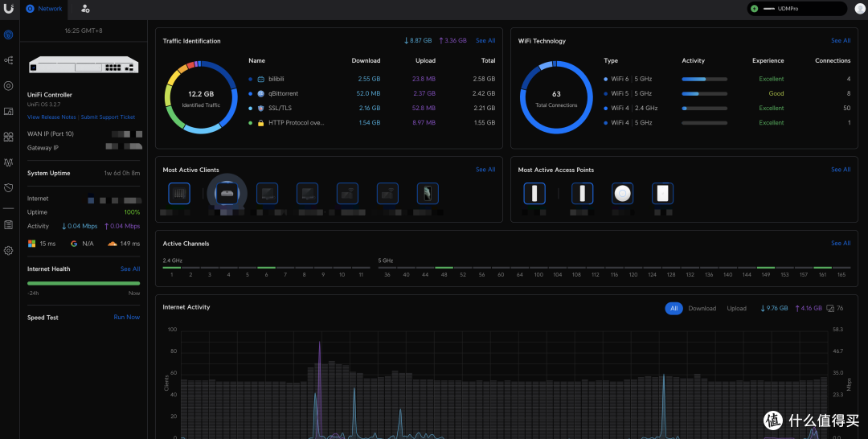Click Run Now for Speed Test
Screen dimensions: 868x439
127,318
